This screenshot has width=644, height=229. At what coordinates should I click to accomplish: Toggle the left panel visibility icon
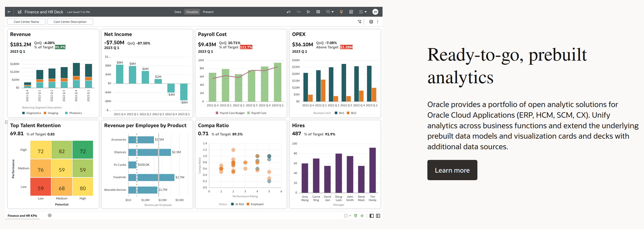coord(371,216)
